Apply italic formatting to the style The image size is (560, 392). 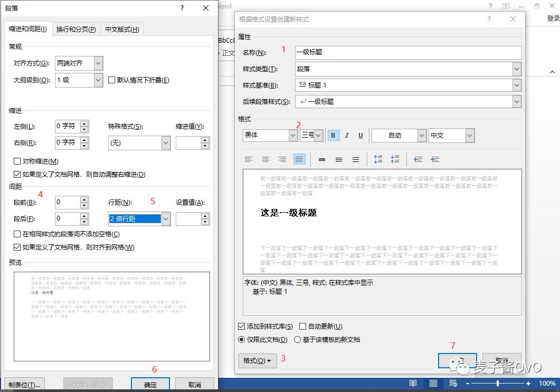[x=347, y=136]
